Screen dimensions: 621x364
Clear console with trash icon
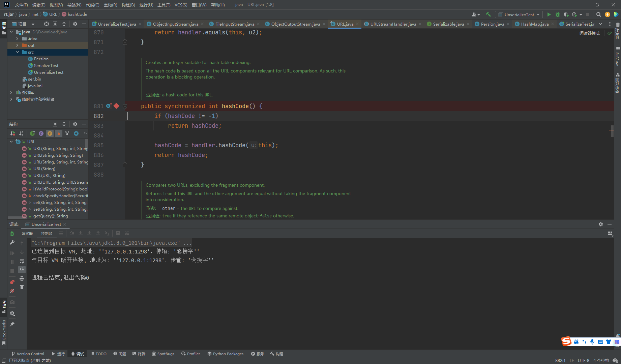22,287
